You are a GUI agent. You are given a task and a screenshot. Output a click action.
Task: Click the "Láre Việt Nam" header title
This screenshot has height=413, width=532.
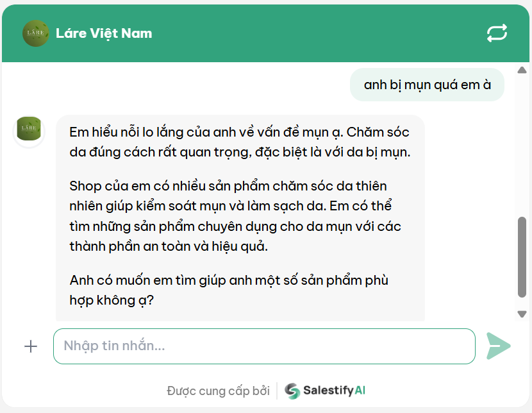[104, 33]
